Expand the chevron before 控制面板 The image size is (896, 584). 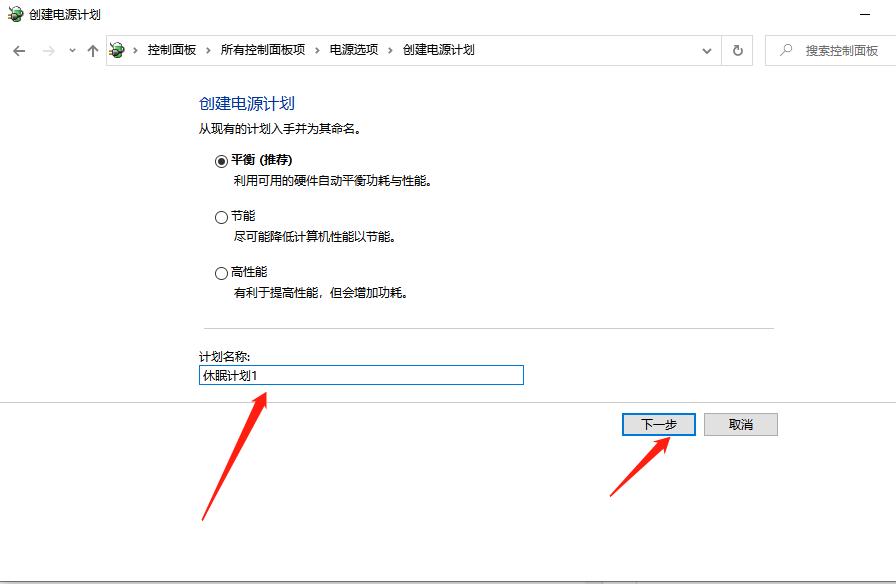click(x=135, y=50)
